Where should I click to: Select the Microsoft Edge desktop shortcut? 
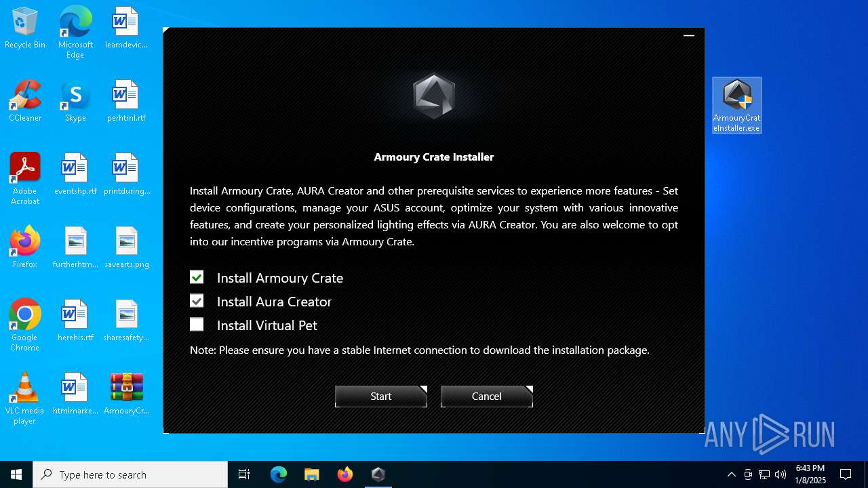[75, 33]
